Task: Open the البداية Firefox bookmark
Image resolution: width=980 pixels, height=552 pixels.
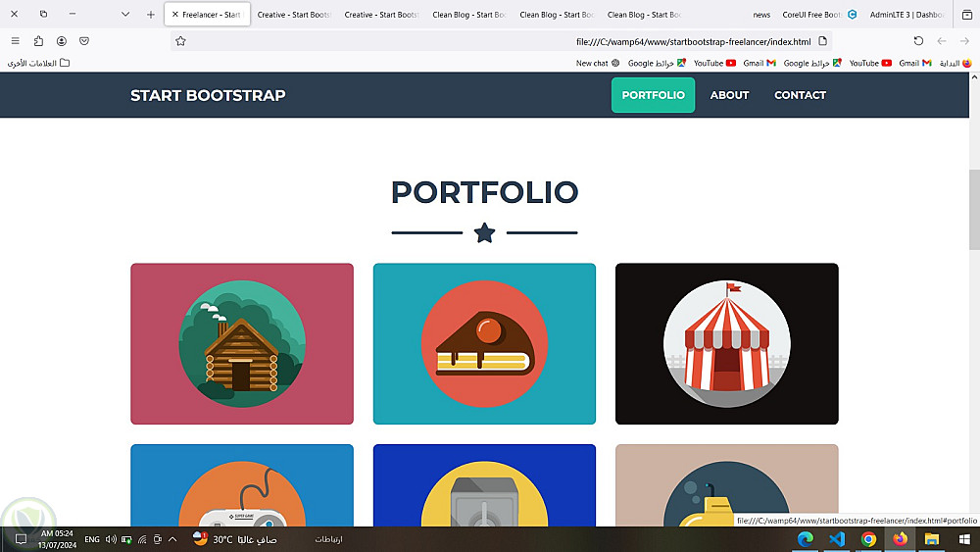Action: [955, 63]
